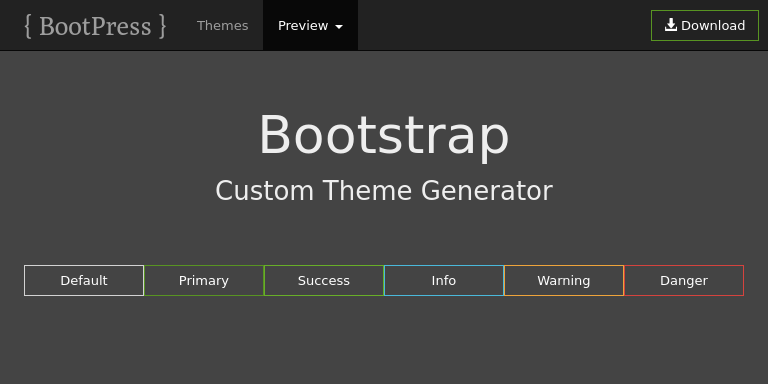Select the Warning button

tap(564, 281)
